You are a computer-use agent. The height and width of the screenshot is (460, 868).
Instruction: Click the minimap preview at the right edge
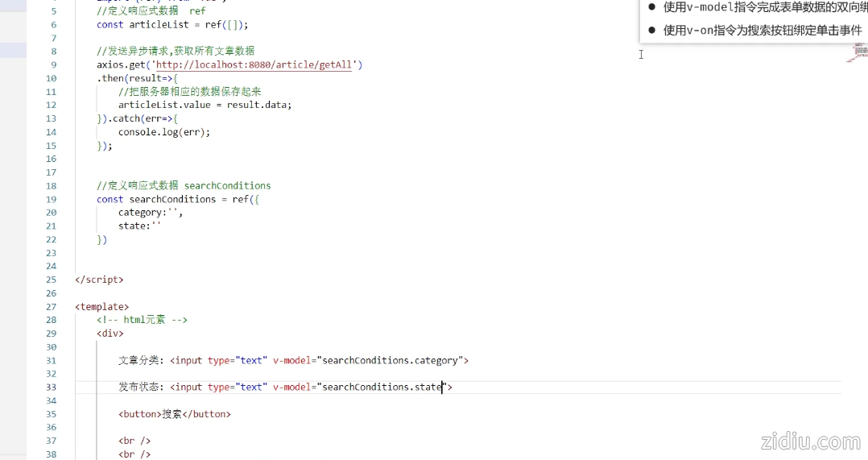click(x=860, y=53)
